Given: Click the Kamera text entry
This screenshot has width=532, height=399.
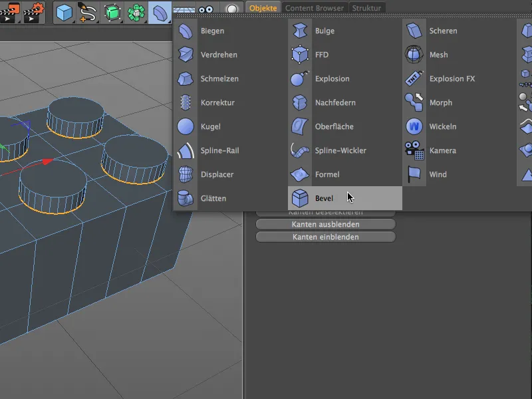Looking at the screenshot, I should pos(443,150).
